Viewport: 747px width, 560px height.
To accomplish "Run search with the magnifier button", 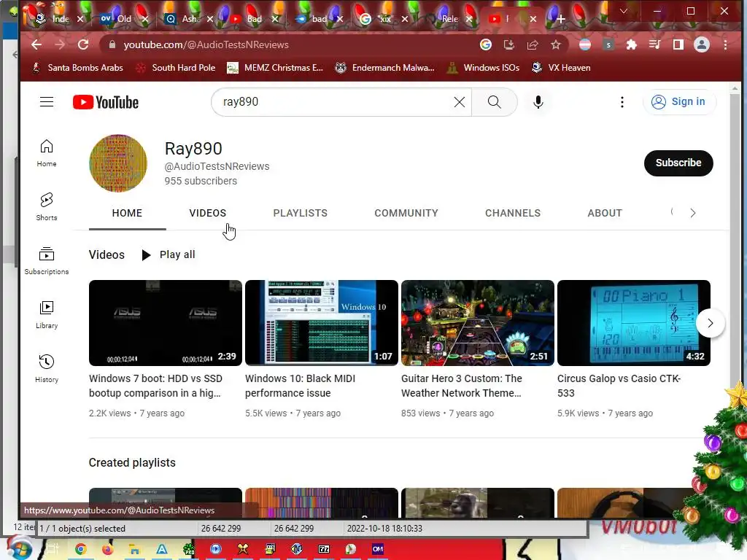I will (x=495, y=102).
